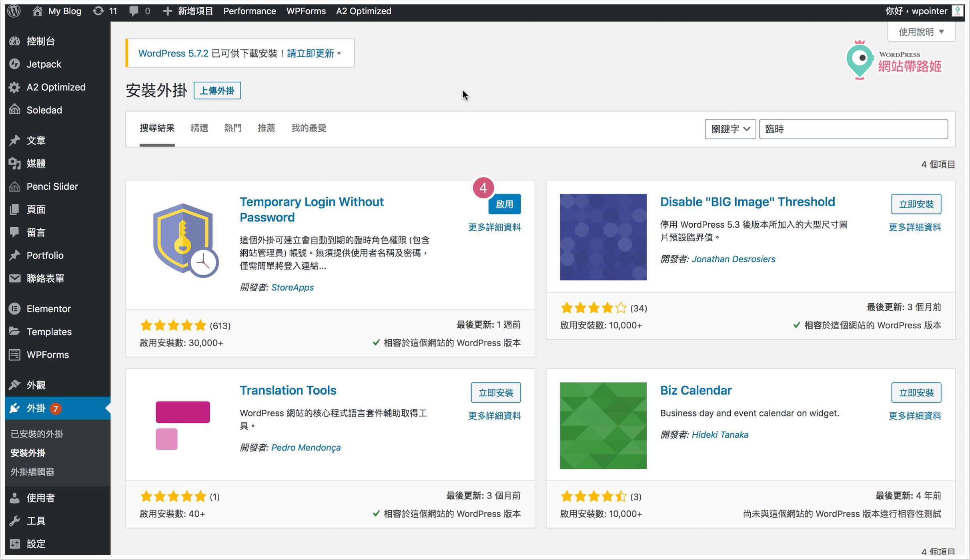Click the 外掛 plugins plug icon
The image size is (970, 560).
pos(15,408)
